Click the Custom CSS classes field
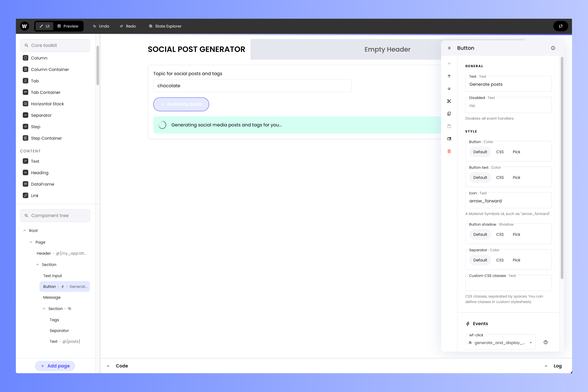The height and width of the screenshot is (392, 588). [x=508, y=283]
